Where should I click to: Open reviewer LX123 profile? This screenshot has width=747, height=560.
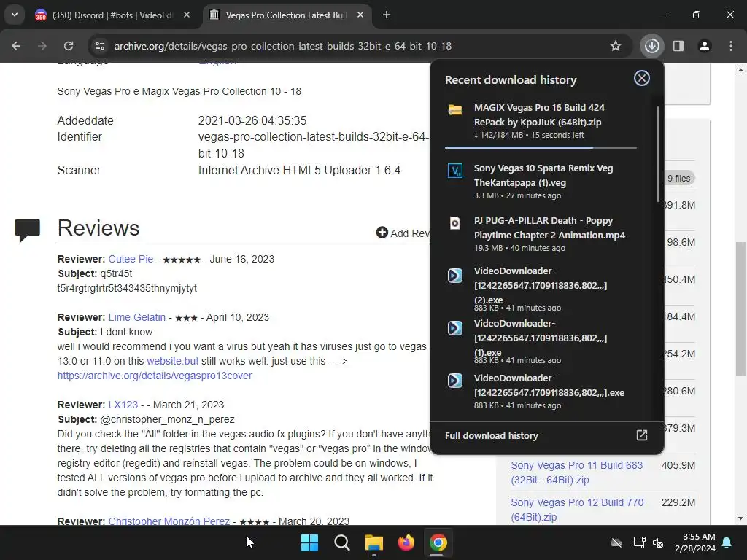[123, 405]
